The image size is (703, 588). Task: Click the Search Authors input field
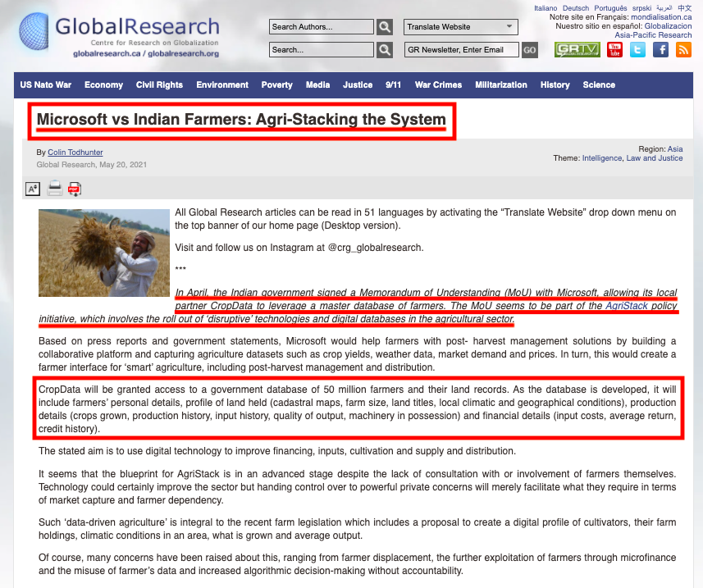coord(321,27)
